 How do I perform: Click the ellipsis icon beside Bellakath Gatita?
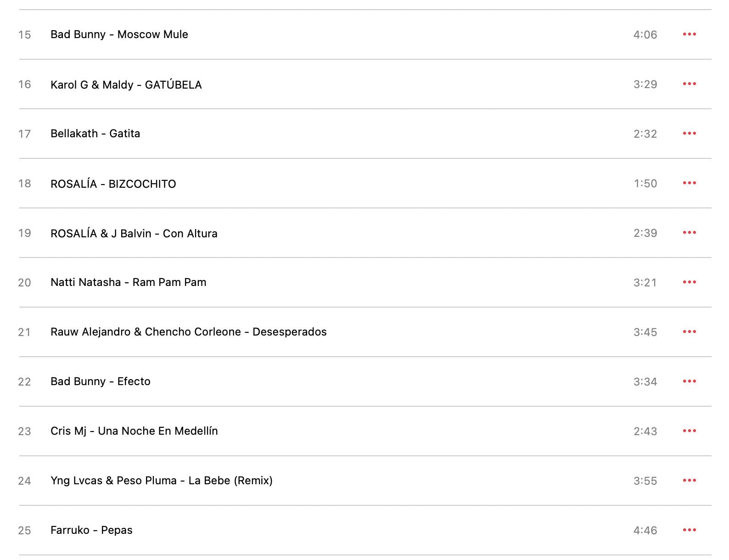click(x=689, y=134)
